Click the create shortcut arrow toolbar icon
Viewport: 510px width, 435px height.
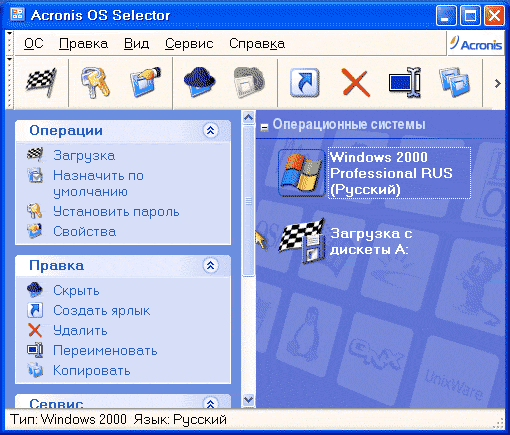(x=305, y=83)
